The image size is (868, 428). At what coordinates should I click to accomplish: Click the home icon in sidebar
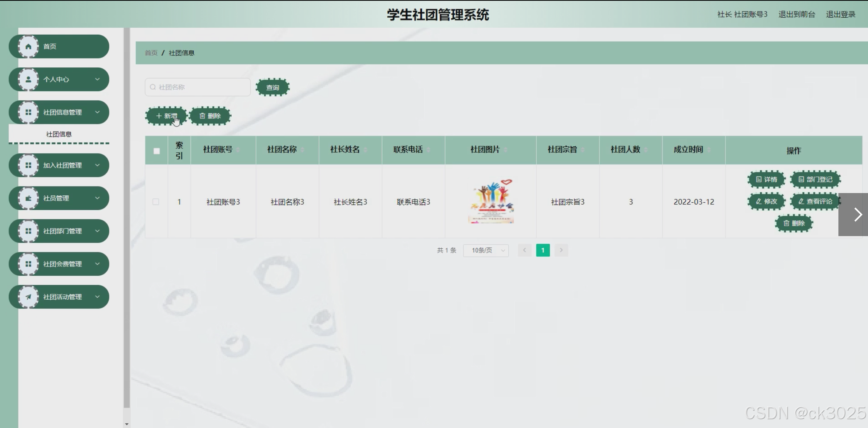click(x=28, y=47)
